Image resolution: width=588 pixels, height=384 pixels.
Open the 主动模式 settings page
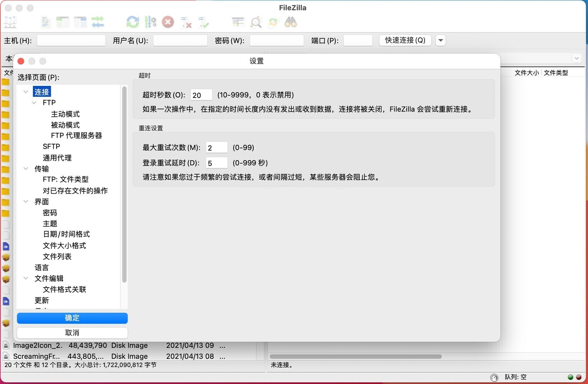coord(65,114)
